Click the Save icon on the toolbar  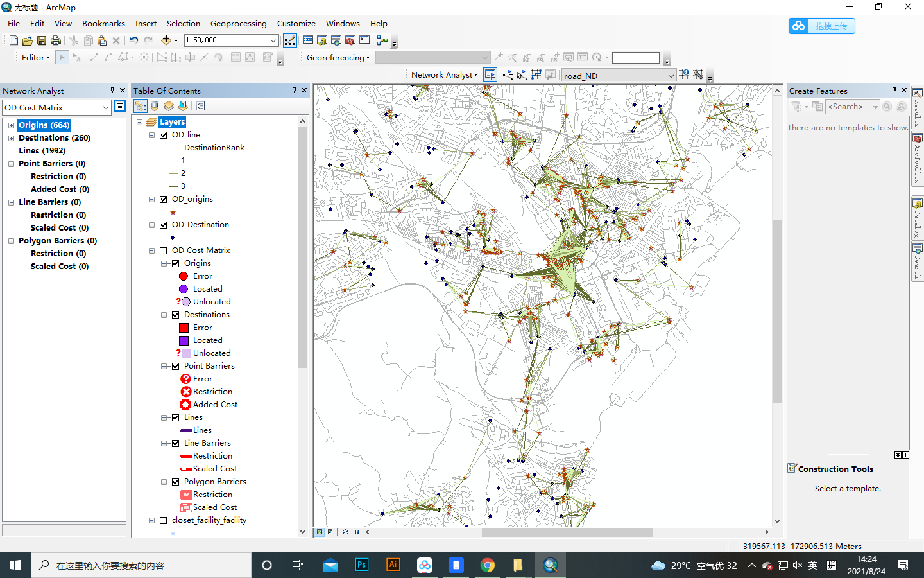pyautogui.click(x=41, y=40)
